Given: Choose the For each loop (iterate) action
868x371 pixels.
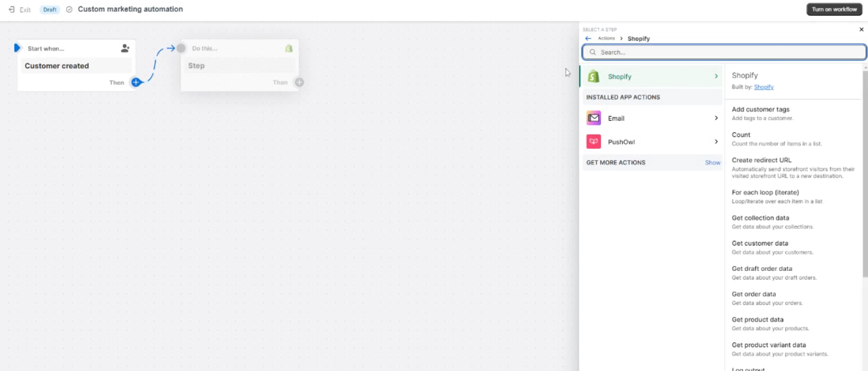Looking at the screenshot, I should pos(793,197).
